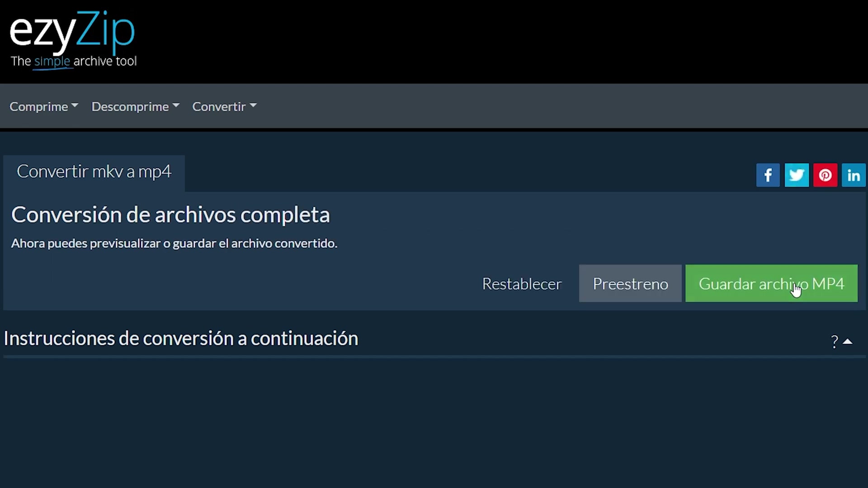Open the Descomprime dropdown menu
Screen dimensions: 868x488
click(x=135, y=107)
